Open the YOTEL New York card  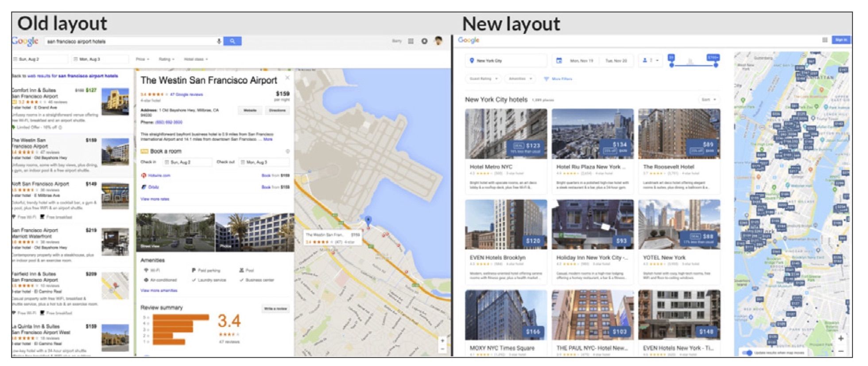679,242
